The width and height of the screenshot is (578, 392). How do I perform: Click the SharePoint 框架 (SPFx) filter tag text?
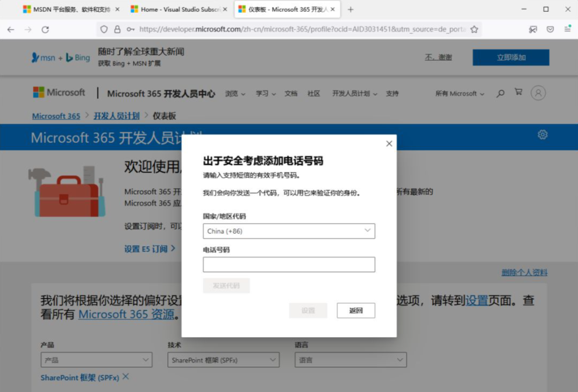80,377
